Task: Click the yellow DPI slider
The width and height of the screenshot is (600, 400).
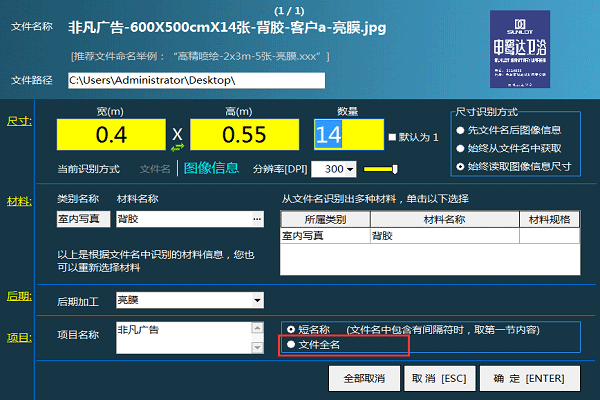Action: pos(375,168)
